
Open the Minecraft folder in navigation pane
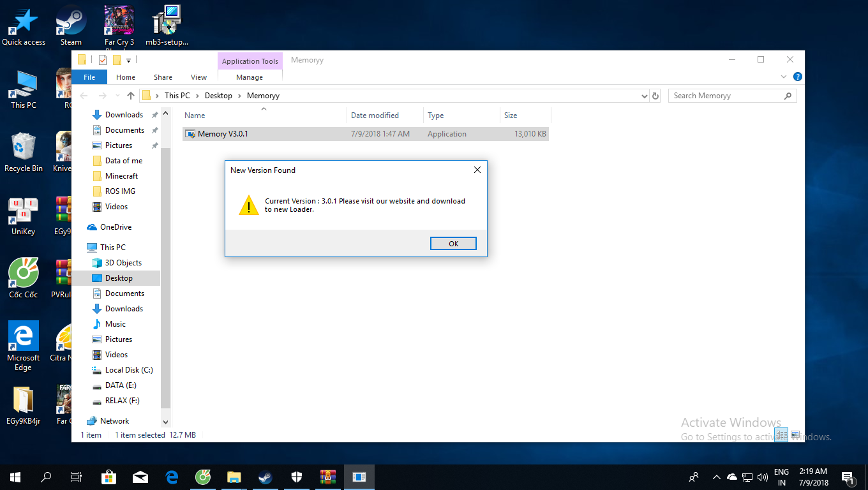pos(121,176)
